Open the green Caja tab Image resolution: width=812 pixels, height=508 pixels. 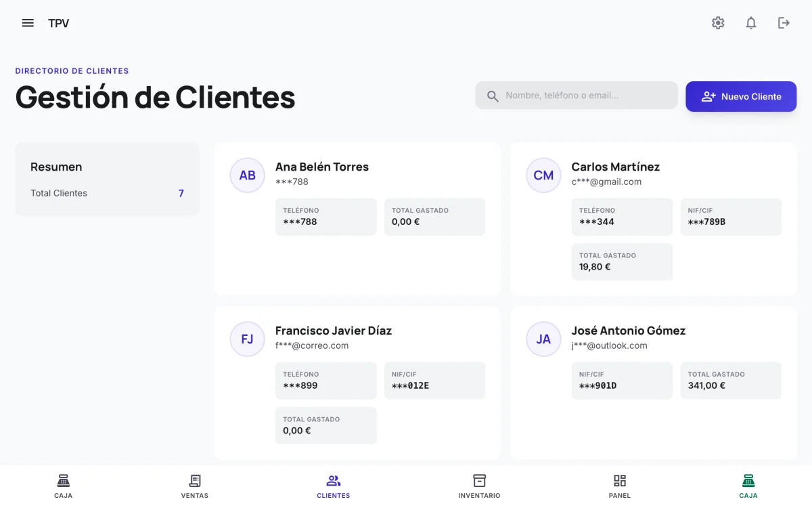(x=748, y=486)
